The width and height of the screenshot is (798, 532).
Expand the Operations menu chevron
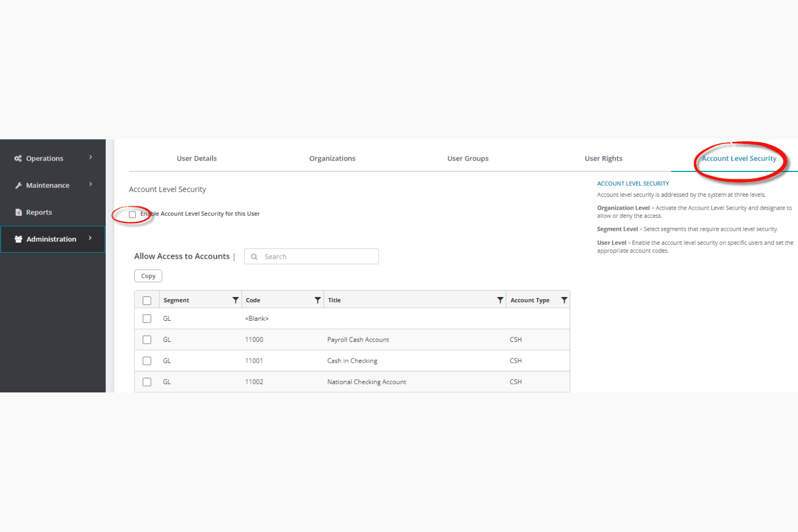91,157
